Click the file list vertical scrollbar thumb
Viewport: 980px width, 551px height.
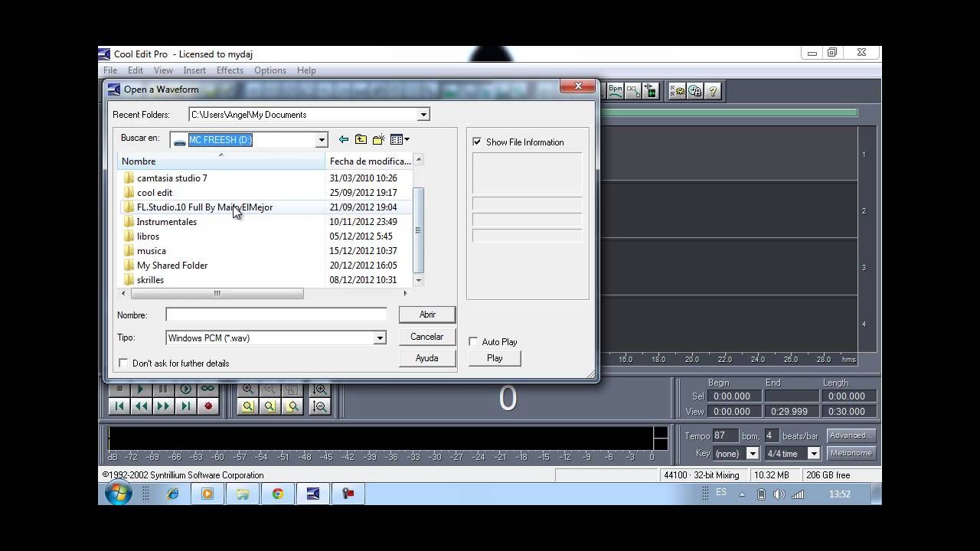[x=418, y=230]
